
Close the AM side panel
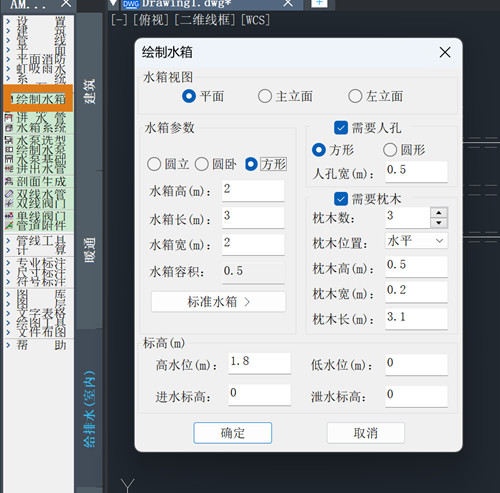pos(66,3)
